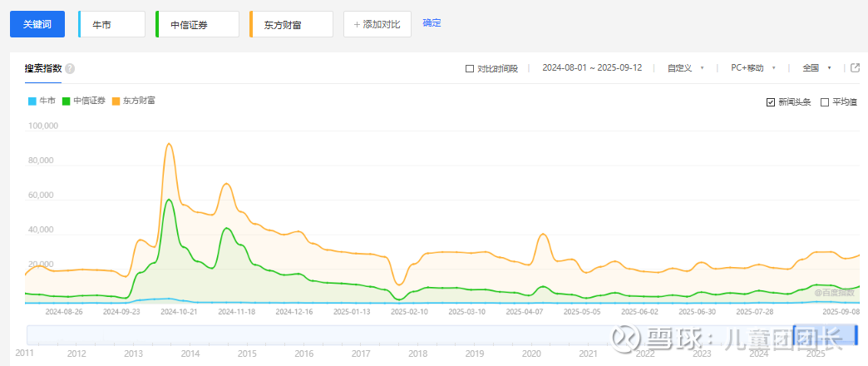868x366 pixels.
Task: Expand the 全国 region dropdown
Action: 816,68
